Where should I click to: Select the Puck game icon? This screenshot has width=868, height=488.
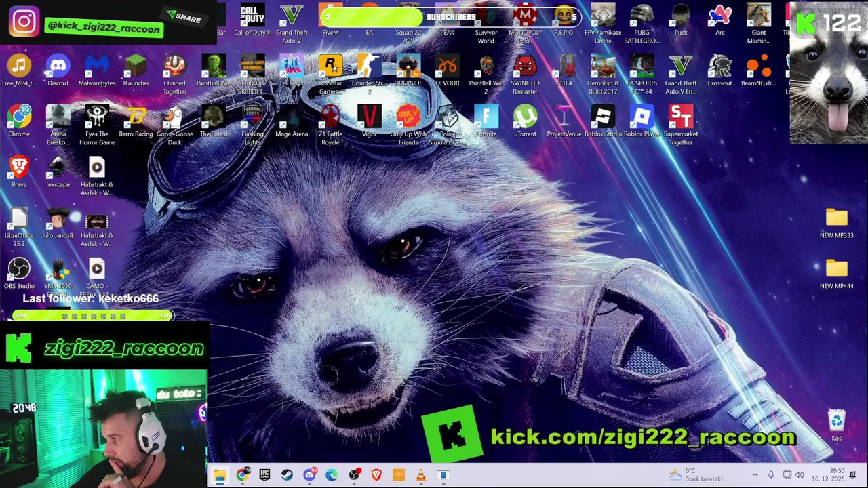(x=681, y=20)
